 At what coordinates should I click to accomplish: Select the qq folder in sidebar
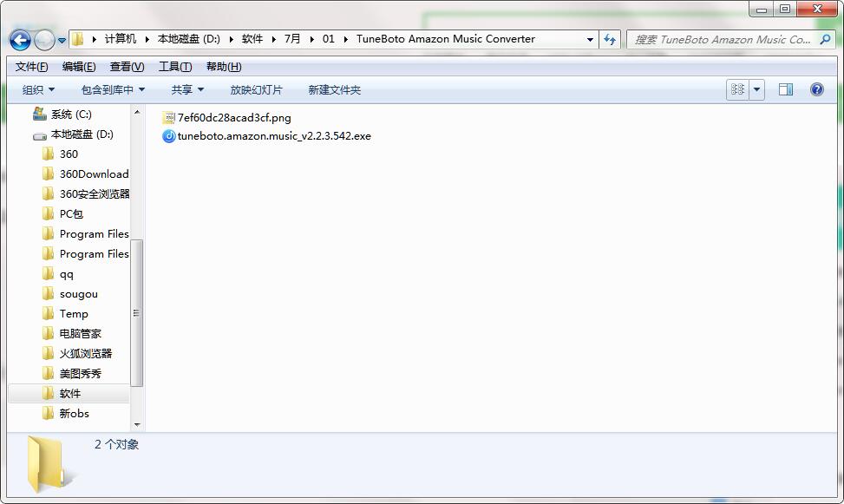coord(66,273)
